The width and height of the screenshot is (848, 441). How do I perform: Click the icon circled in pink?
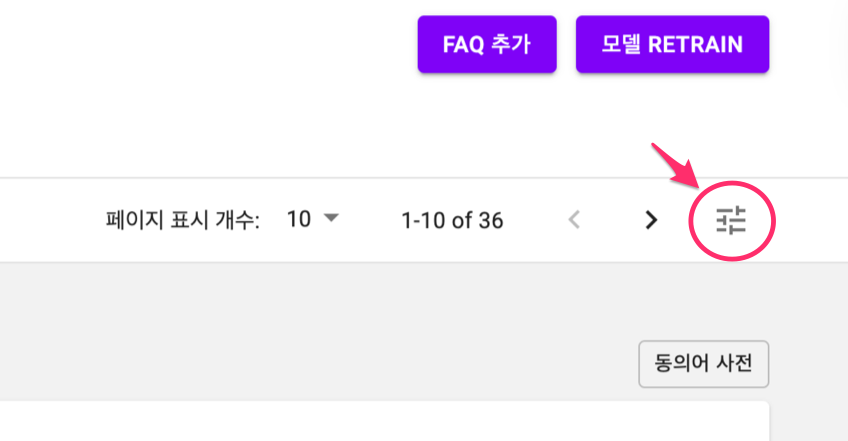click(731, 221)
